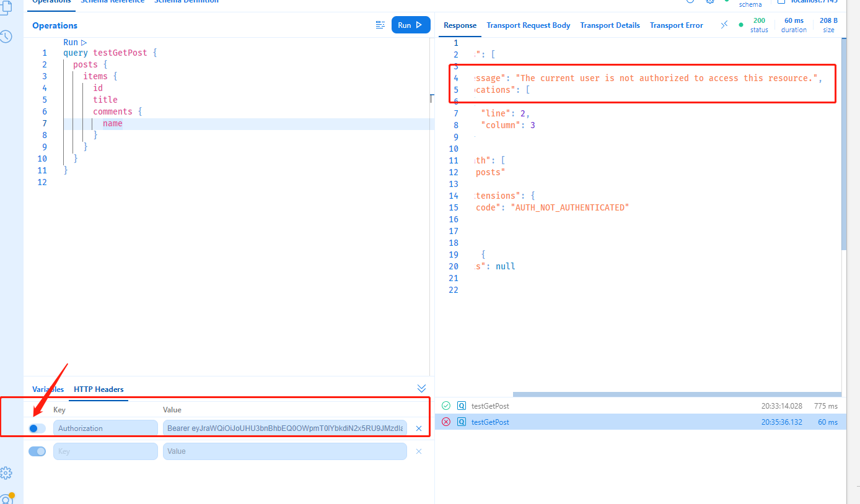The image size is (860, 504).
Task: Click the Key column header label
Action: click(x=59, y=410)
